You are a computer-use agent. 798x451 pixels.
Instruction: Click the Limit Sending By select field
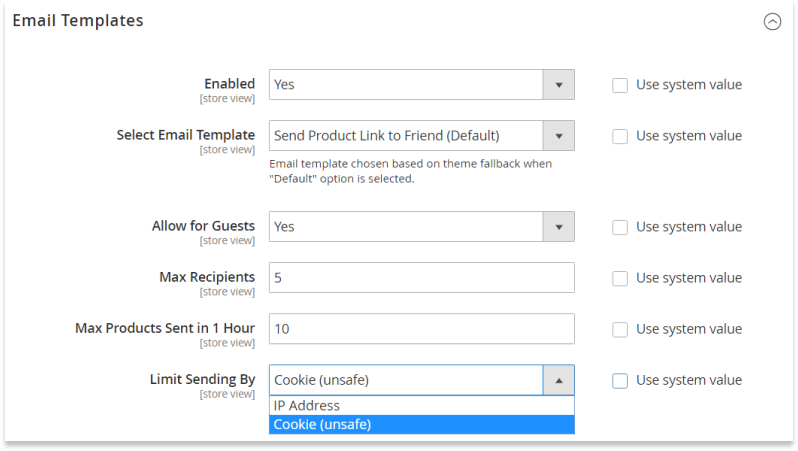pos(422,380)
